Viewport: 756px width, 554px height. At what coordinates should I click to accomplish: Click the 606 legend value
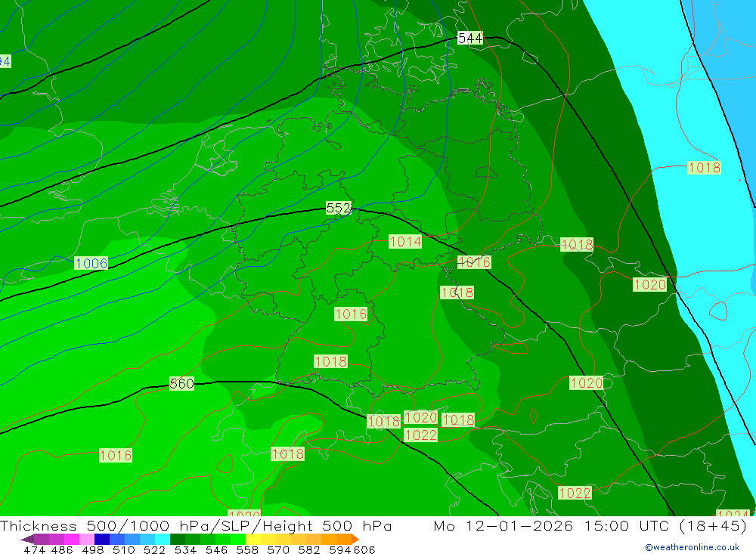(364, 549)
